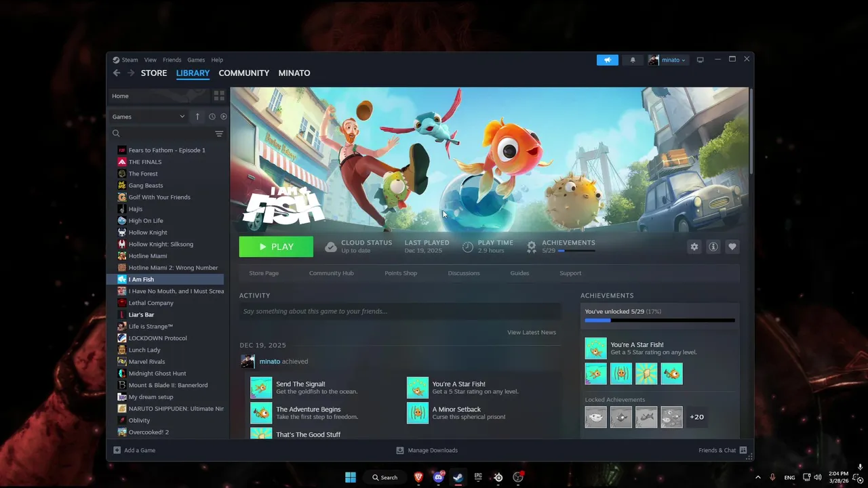Click the +20 locked achievements tile
Image resolution: width=868 pixels, height=488 pixels.
tap(696, 417)
